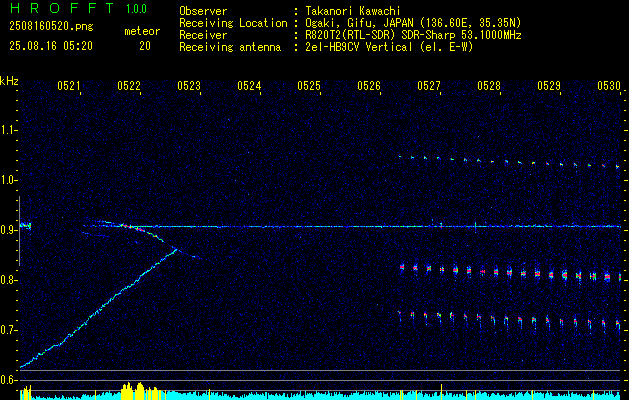Viewport: 629px width, 400px height.
Task: Click the 0527 time axis label
Action: [x=429, y=85]
